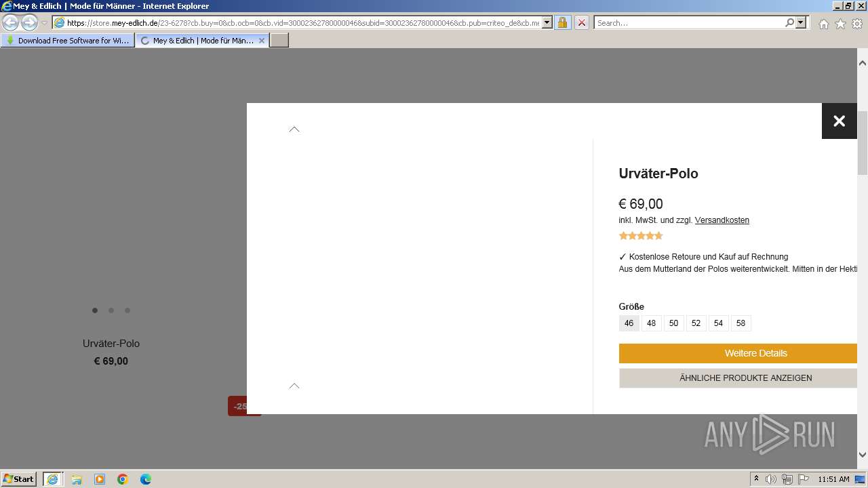
Task: Open IE Home button
Action: pyautogui.click(x=823, y=24)
